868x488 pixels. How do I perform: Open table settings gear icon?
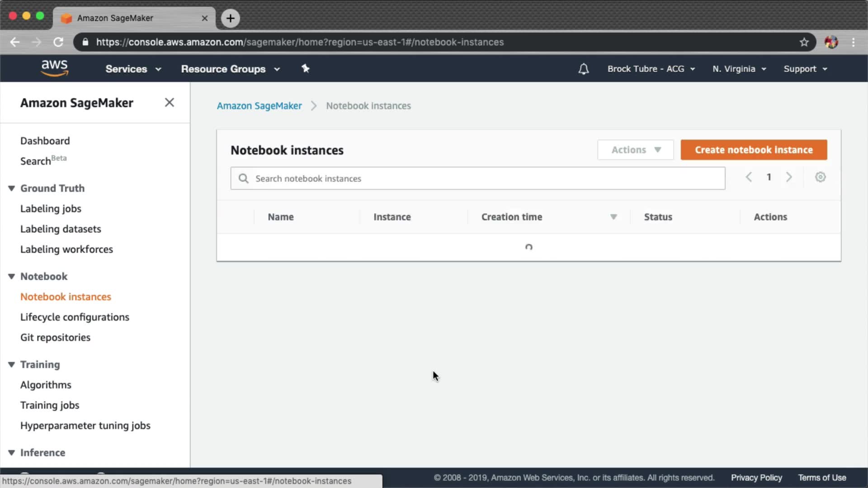[820, 177]
